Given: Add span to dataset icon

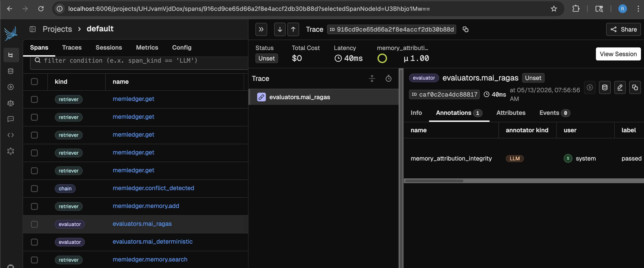Looking at the screenshot, I should tap(605, 87).
